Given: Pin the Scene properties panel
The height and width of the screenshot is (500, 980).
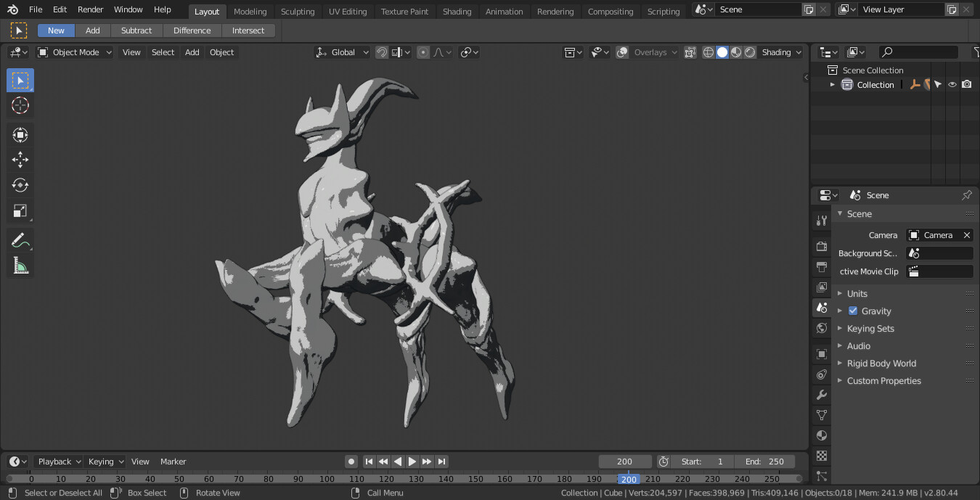Looking at the screenshot, I should click(966, 195).
